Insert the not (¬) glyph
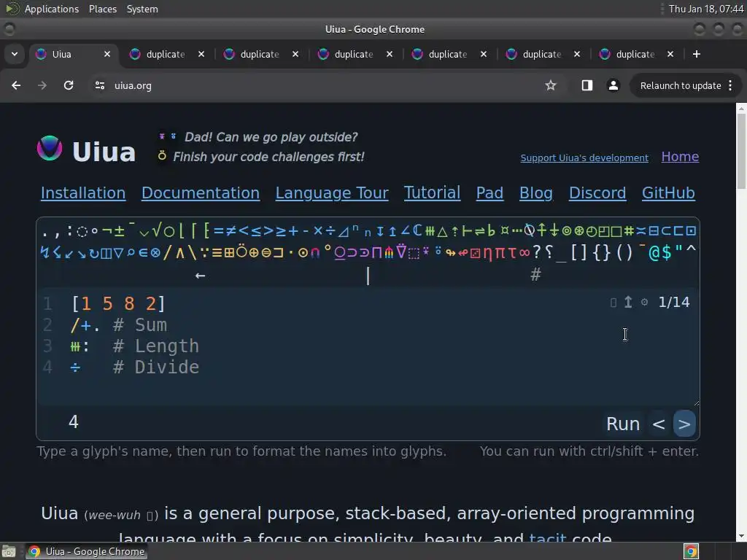Image resolution: width=747 pixels, height=560 pixels. click(x=107, y=231)
